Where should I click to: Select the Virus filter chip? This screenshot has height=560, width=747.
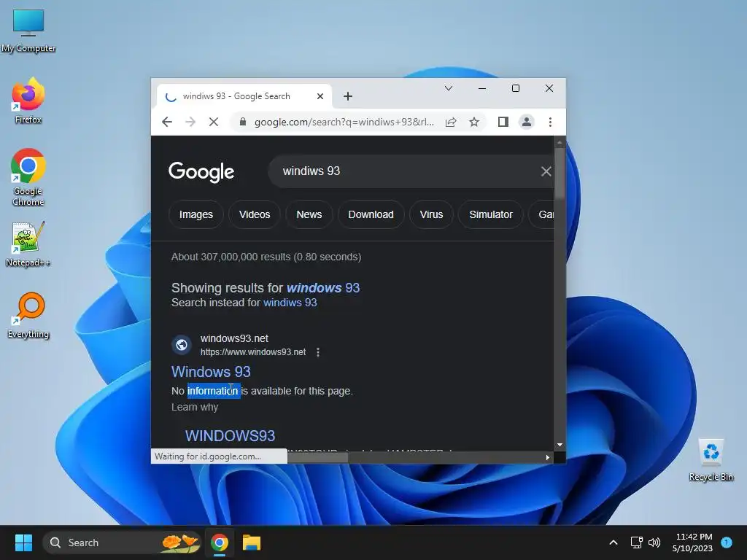[x=431, y=215]
